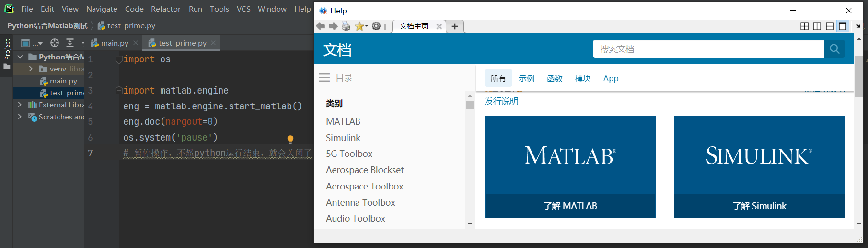
Task: Toggle the Project tool window stripe
Action: [7, 54]
